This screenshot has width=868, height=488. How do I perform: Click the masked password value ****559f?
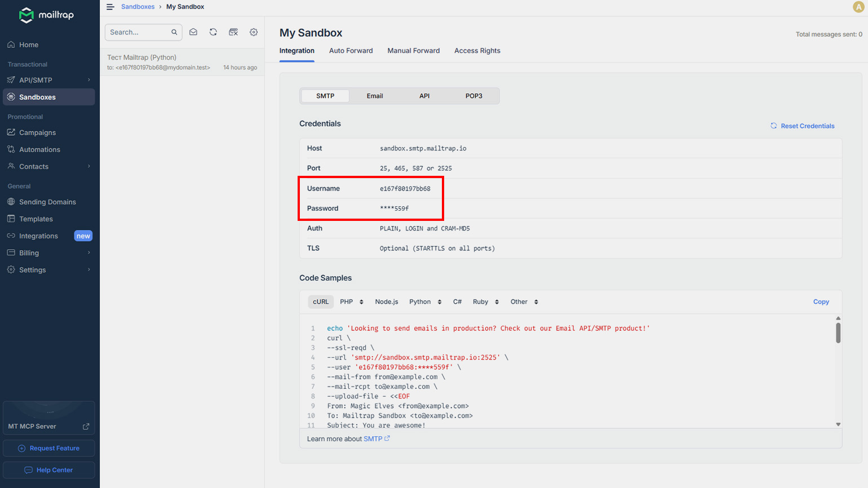[x=395, y=208]
